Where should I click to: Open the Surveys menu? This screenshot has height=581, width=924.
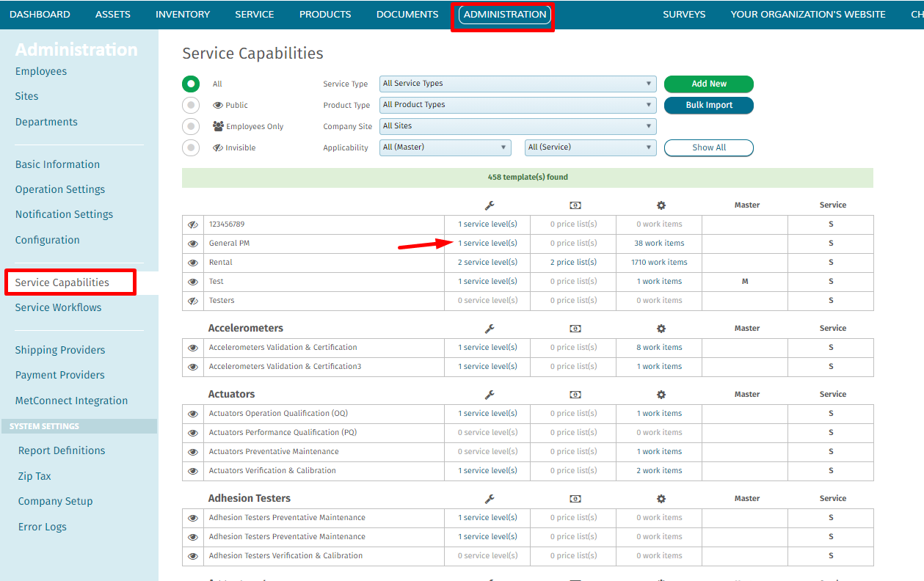[684, 14]
